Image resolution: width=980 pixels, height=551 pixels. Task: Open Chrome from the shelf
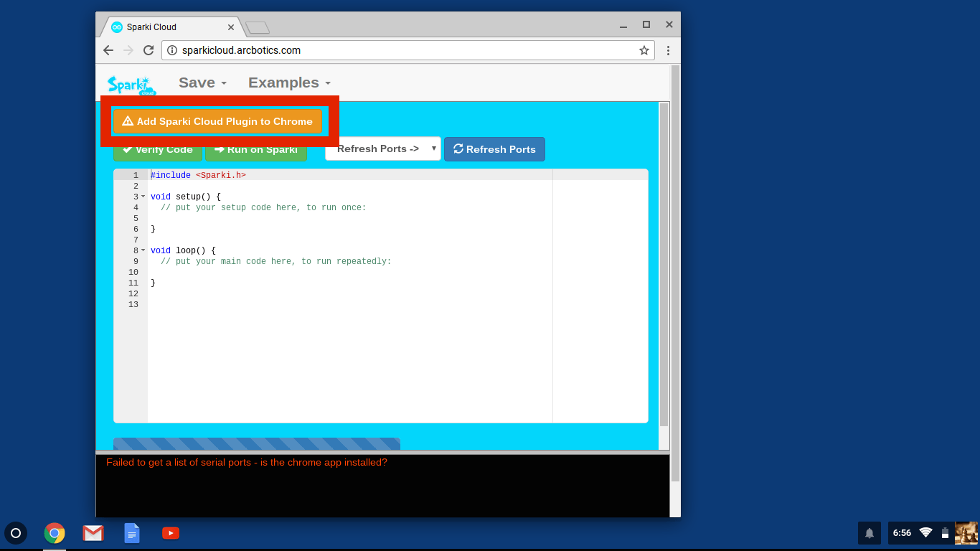tap(55, 533)
